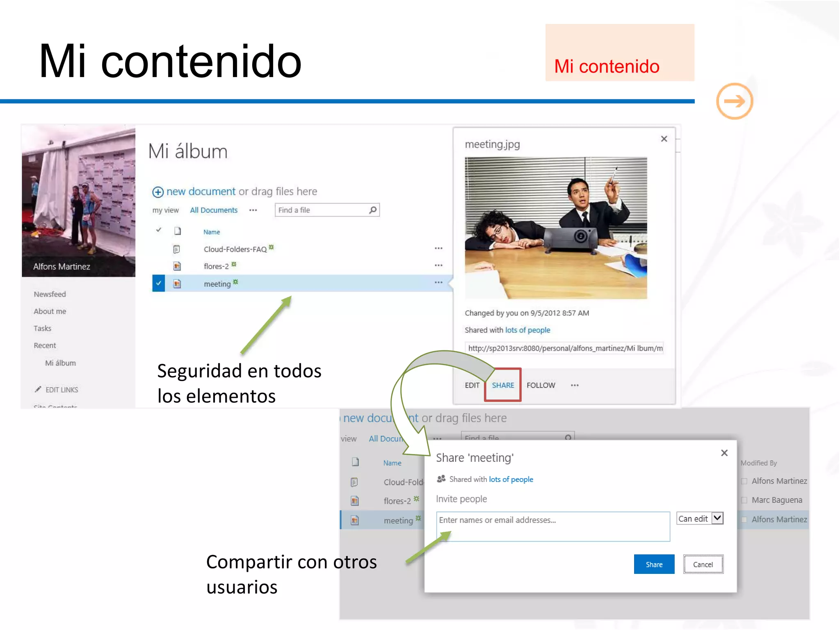Click the meeting.jpg preview thumbnail
The width and height of the screenshot is (840, 630).
[x=556, y=228]
